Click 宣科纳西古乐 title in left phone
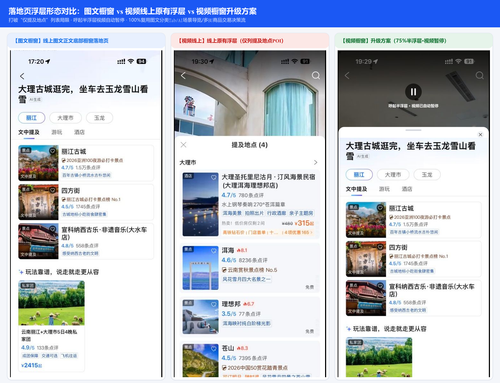500x383 pixels. pos(104,233)
